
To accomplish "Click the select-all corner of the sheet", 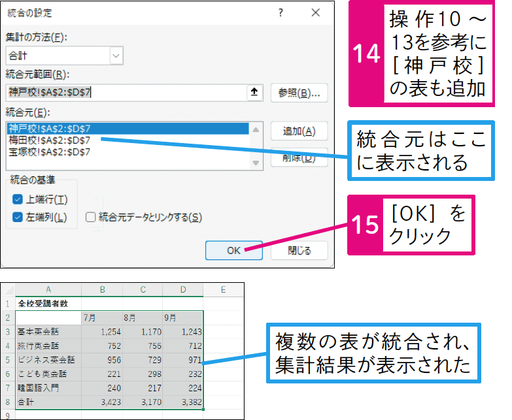I will click(8, 289).
